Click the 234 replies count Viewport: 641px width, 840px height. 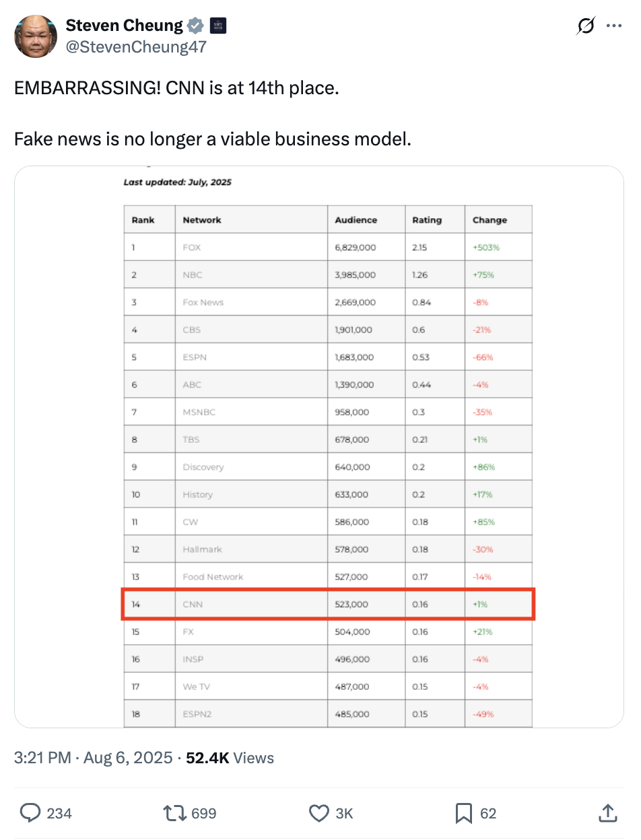pos(59,814)
